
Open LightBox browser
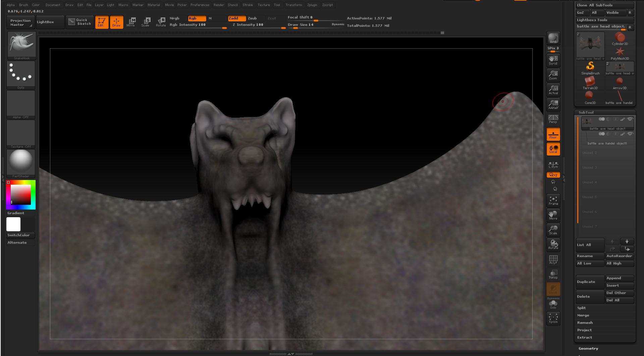click(50, 22)
